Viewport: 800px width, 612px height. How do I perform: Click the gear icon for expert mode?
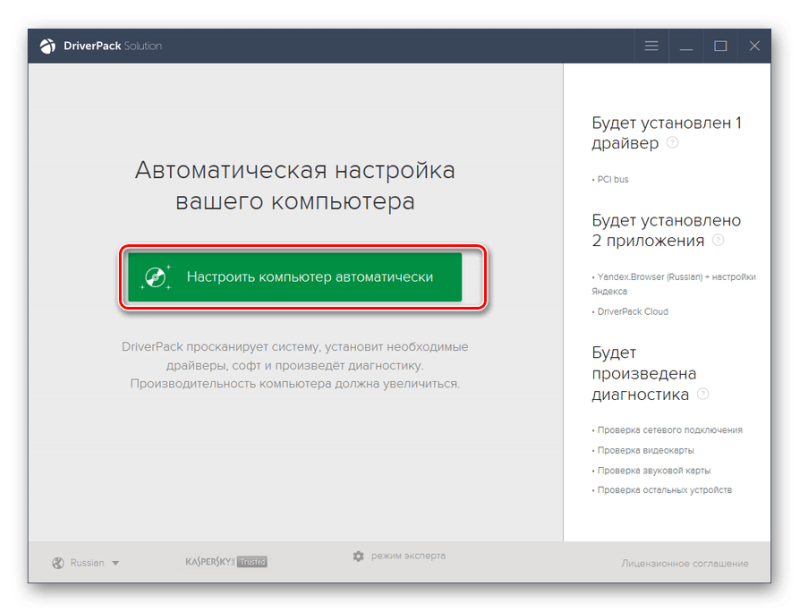pos(359,556)
